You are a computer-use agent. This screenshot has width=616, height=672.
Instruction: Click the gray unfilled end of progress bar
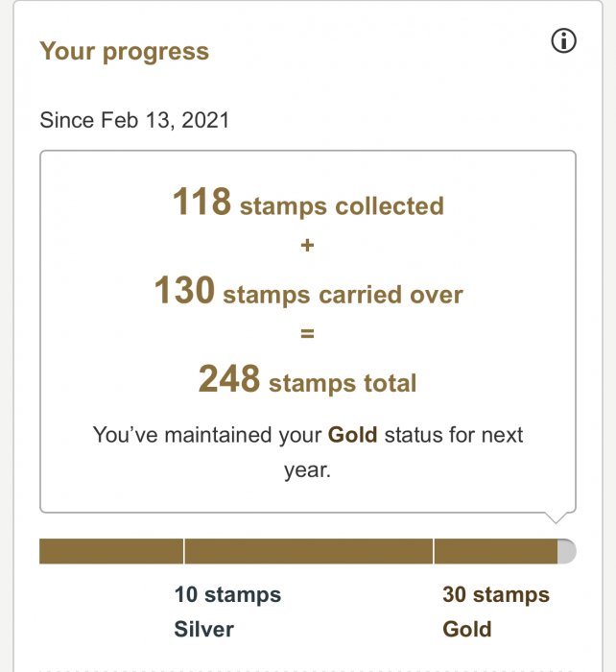click(567, 551)
